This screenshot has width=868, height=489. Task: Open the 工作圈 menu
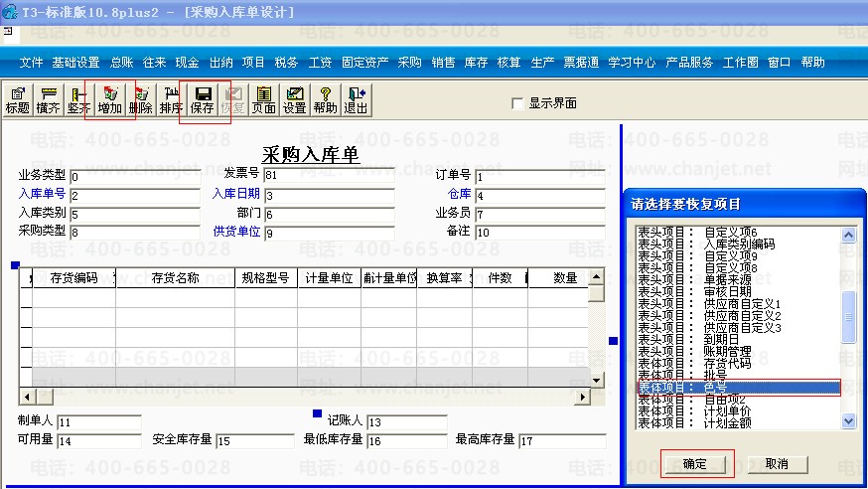(x=740, y=63)
